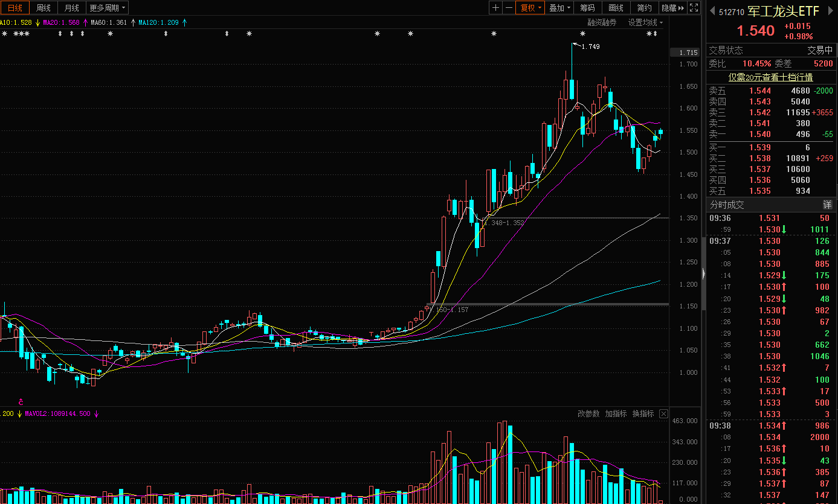Click the MAVOL2 down arrow indicator
Screen dimensions: 838x504
point(96,413)
